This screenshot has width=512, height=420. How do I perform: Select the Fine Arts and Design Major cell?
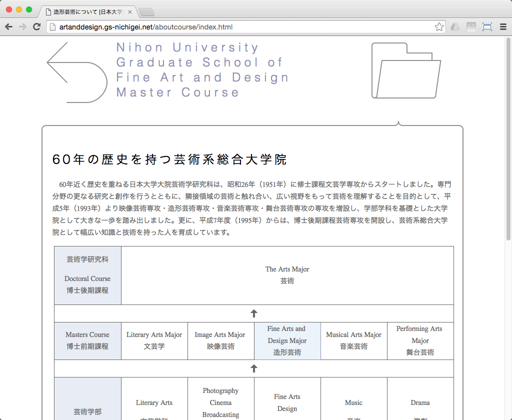point(287,340)
